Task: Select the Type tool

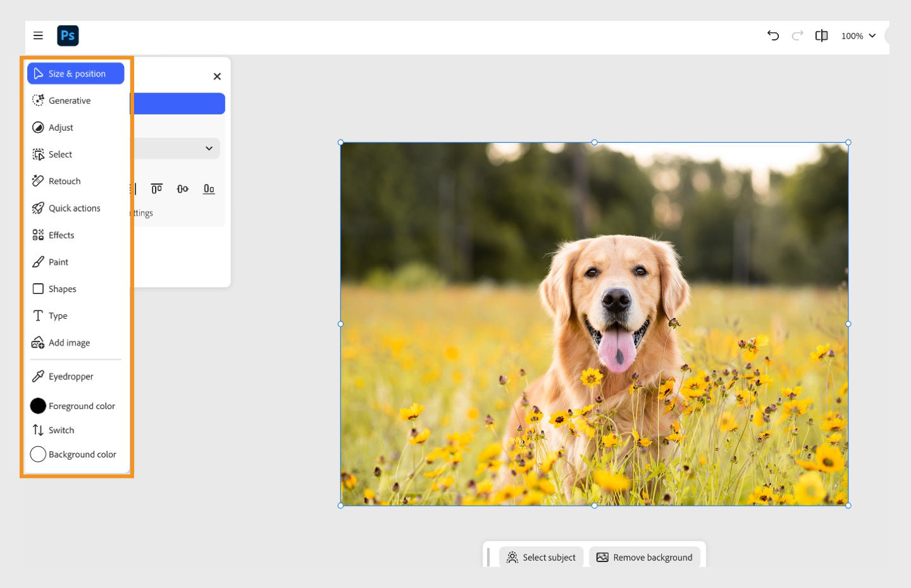Action: tap(58, 315)
